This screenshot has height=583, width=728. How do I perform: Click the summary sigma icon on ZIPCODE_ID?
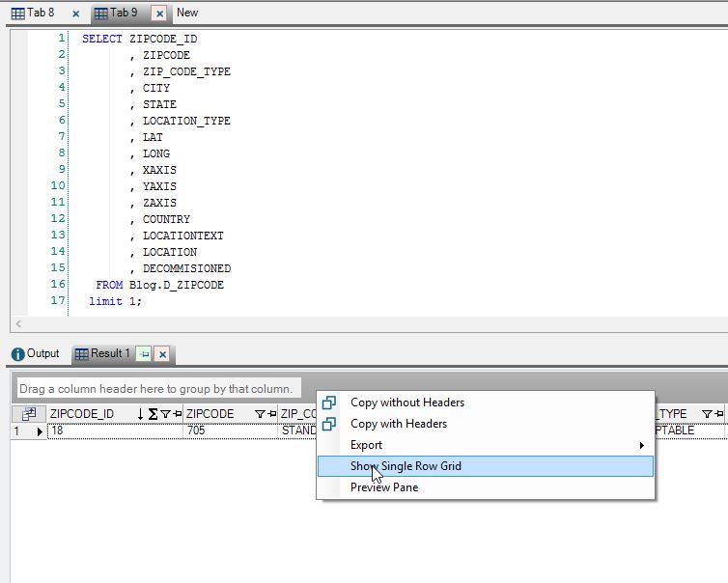[x=153, y=413]
